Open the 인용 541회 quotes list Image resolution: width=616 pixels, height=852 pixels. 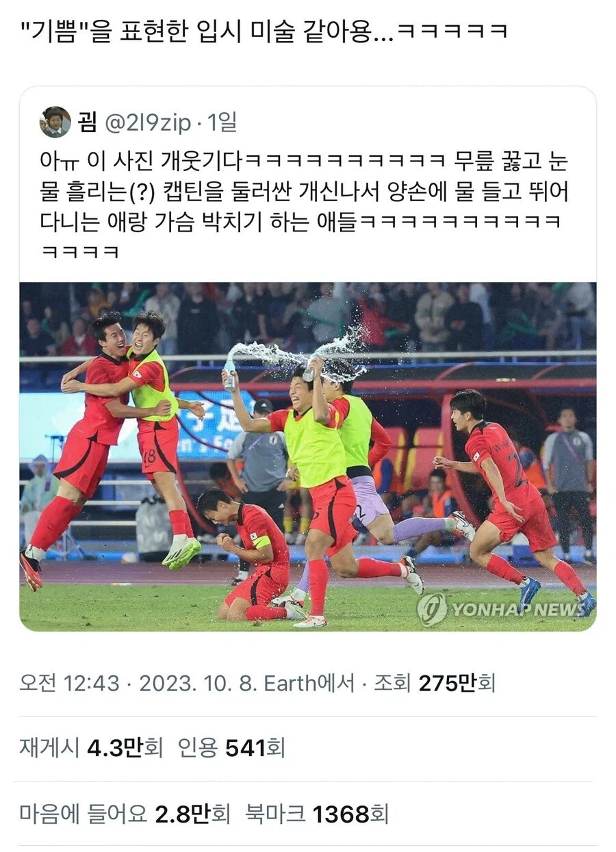231,749
